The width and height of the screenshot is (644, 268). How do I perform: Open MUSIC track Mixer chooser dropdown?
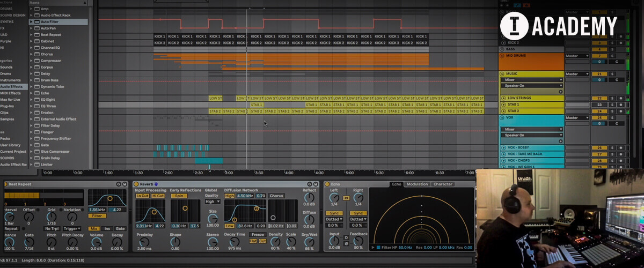[x=532, y=80]
